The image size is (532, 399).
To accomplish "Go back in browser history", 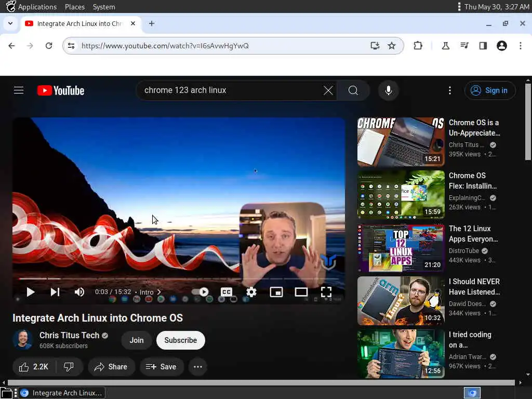I will click(12, 46).
